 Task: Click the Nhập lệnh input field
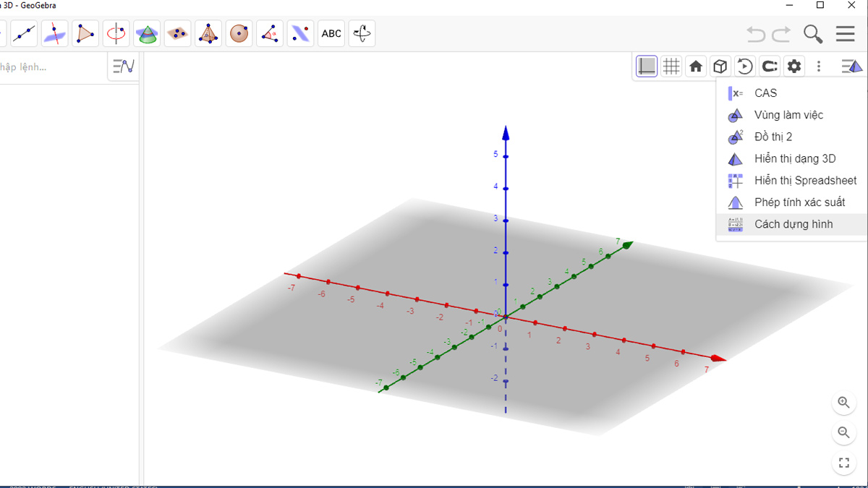click(x=52, y=67)
